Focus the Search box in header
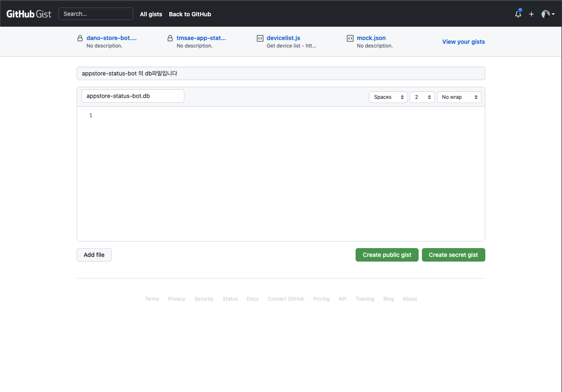The image size is (562, 392). 96,14
